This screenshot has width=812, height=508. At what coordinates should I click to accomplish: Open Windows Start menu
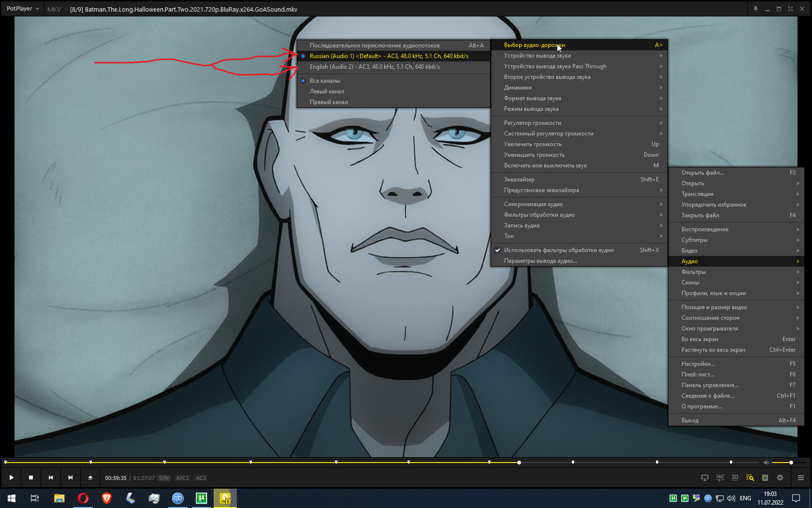click(12, 498)
